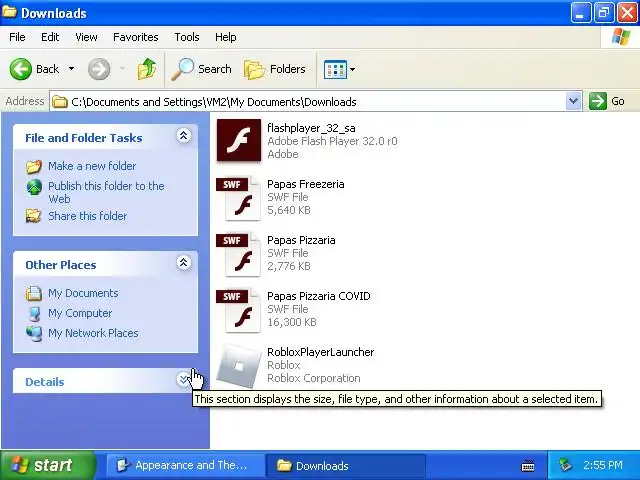Go up one folder level

pos(147,69)
